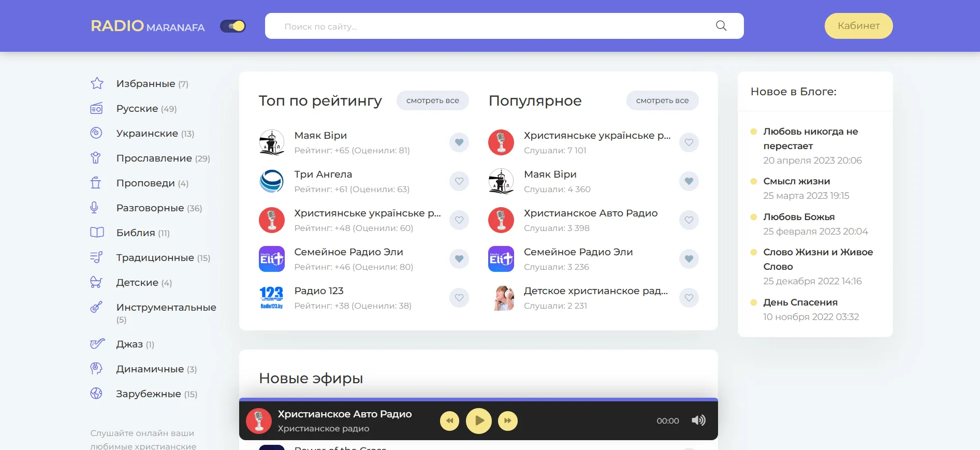View all top-rated stations
The height and width of the screenshot is (450, 980).
coord(432,100)
